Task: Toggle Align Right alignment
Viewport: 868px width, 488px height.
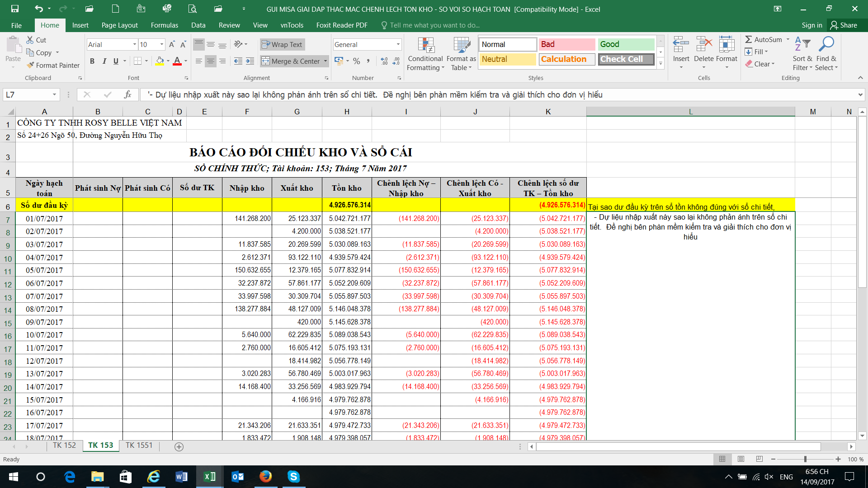Action: pos(222,61)
